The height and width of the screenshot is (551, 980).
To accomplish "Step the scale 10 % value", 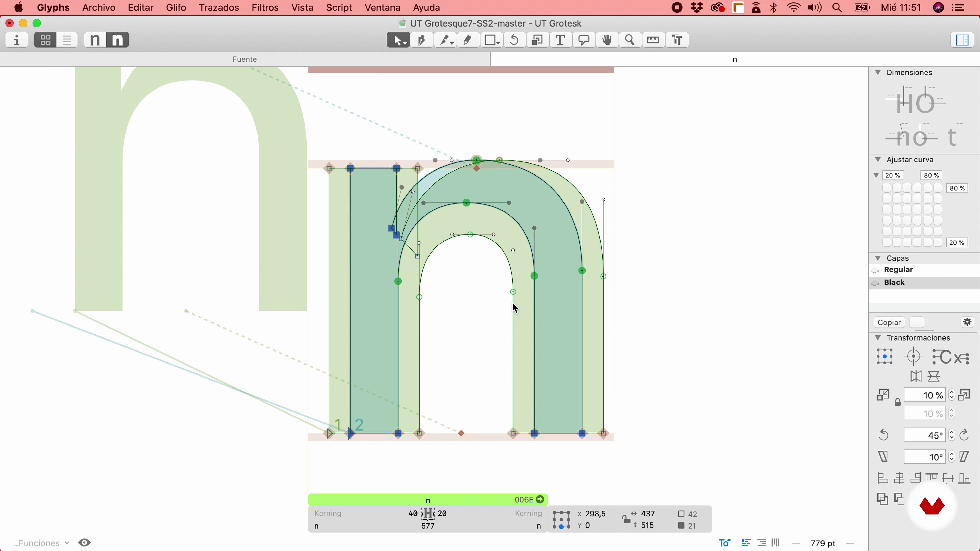I will 951,395.
